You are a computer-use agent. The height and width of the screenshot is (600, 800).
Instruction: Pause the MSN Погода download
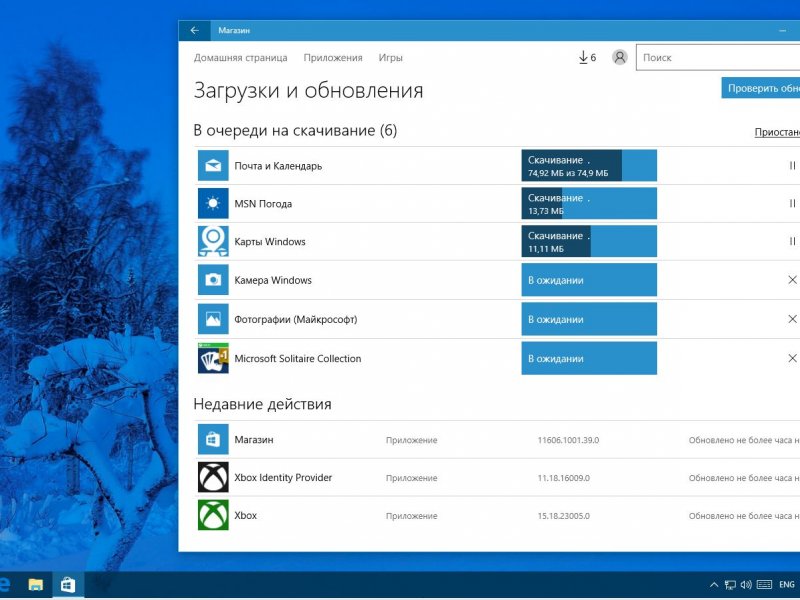click(792, 203)
